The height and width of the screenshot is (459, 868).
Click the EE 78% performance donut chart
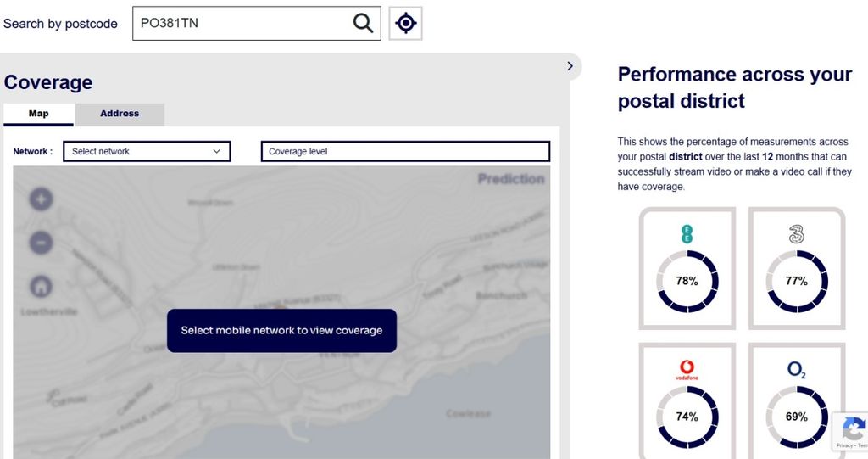point(687,281)
